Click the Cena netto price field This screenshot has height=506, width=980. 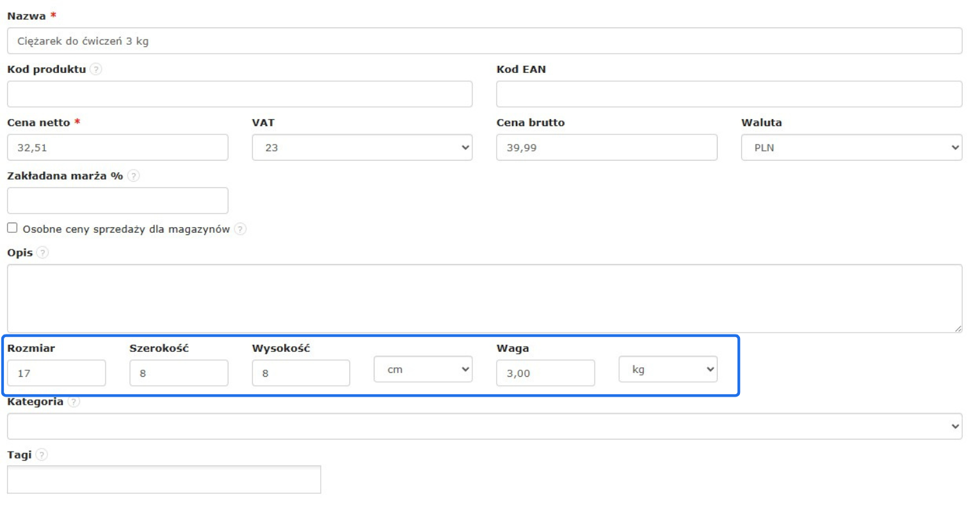point(118,148)
